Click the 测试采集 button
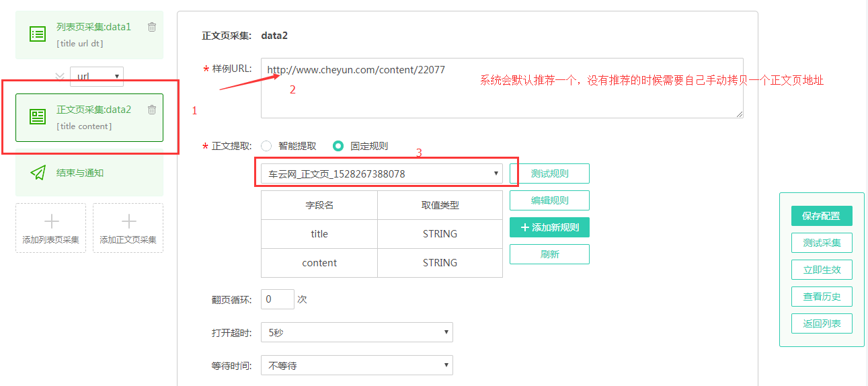Screen dimensions: 868x386 tap(822, 243)
